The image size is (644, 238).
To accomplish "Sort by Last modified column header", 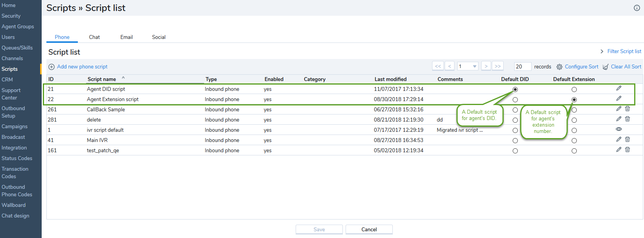I will coord(390,79).
